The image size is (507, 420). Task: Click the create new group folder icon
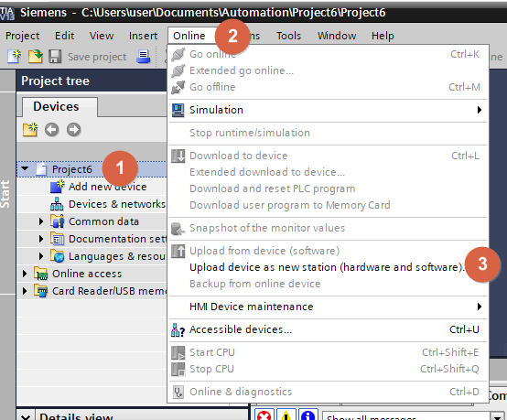[30, 130]
